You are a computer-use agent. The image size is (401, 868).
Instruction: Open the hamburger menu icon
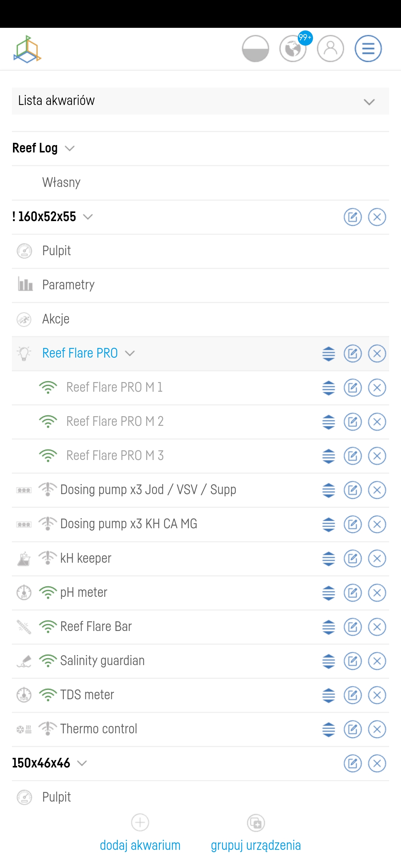point(368,49)
